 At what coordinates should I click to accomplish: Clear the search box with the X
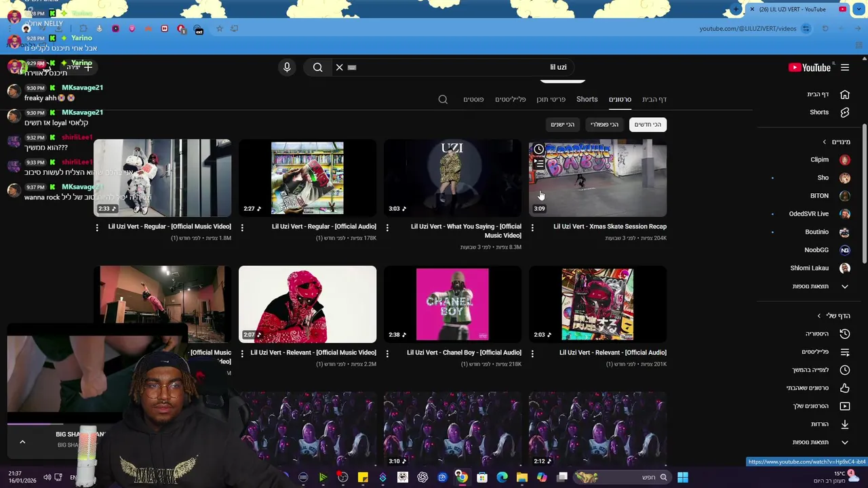(x=340, y=67)
